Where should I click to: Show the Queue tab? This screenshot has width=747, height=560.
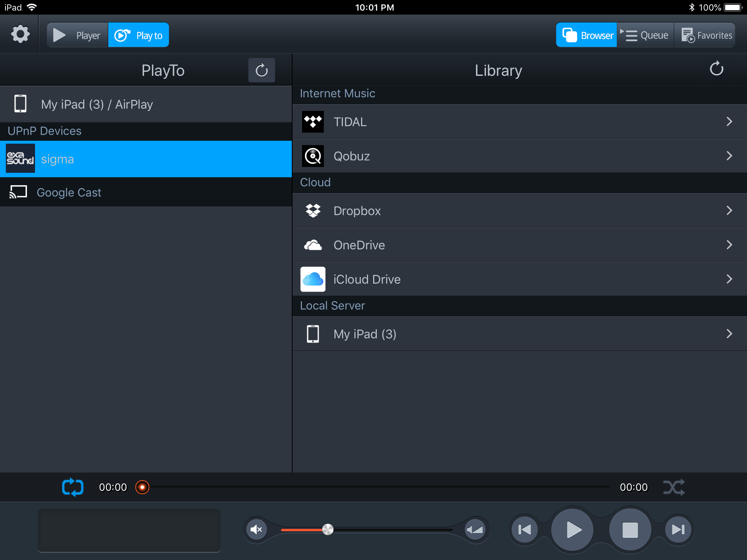coord(645,35)
